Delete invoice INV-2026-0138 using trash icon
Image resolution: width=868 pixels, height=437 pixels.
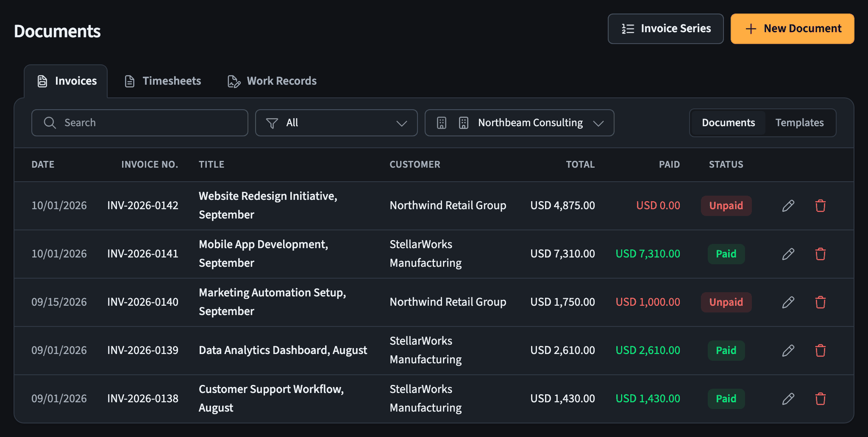click(820, 399)
